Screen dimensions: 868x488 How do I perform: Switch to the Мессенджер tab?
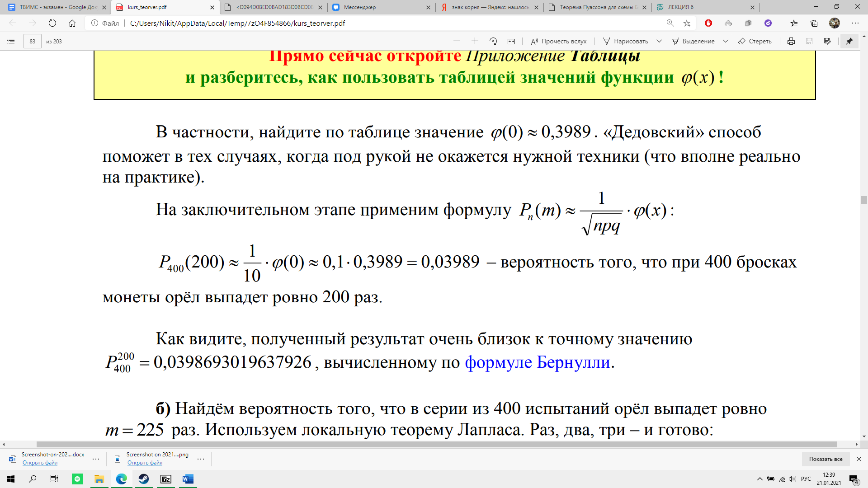click(x=382, y=7)
